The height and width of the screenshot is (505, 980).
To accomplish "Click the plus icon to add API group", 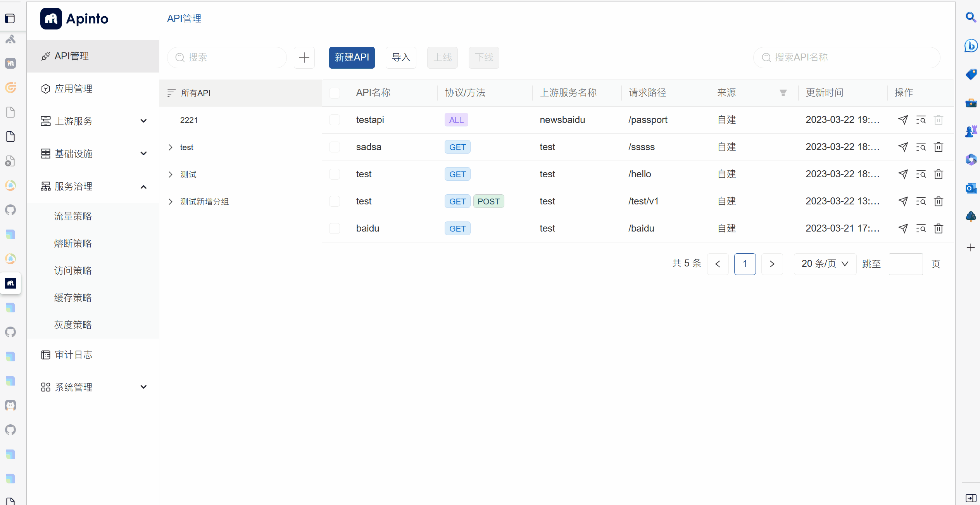I will (x=304, y=57).
